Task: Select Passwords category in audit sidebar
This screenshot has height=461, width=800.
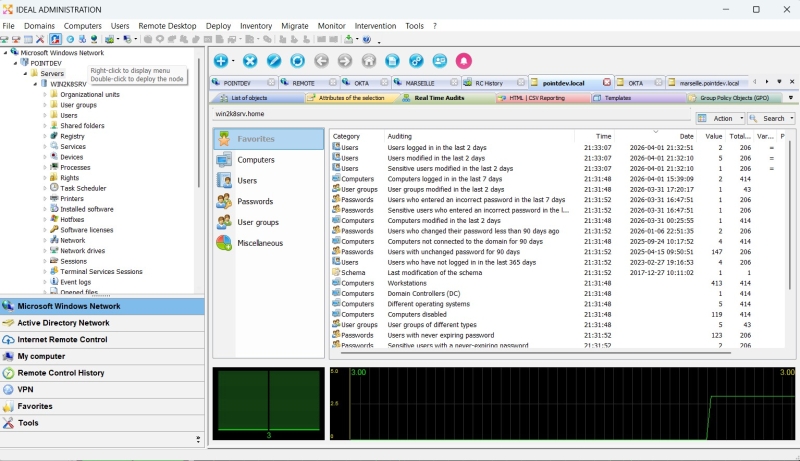Action: (x=253, y=201)
